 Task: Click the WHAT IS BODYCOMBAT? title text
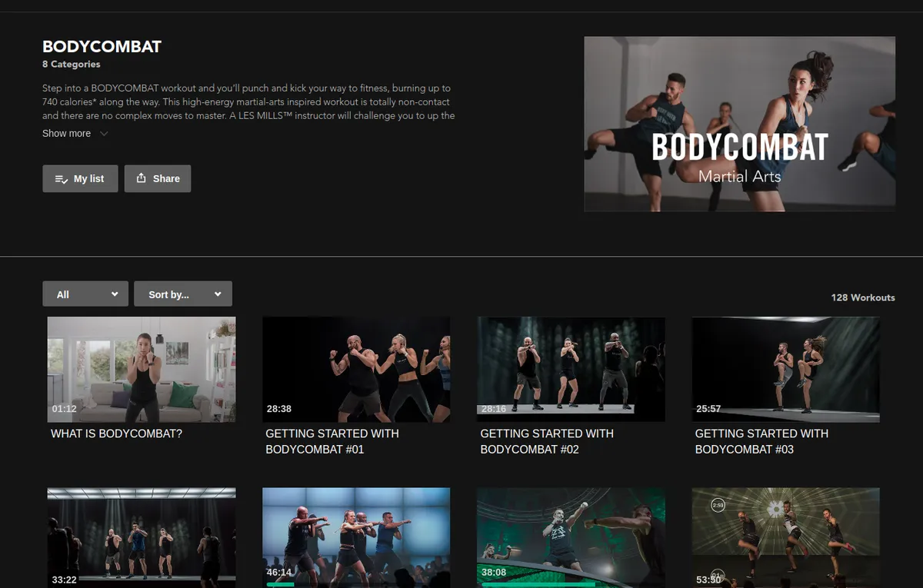coord(116,434)
